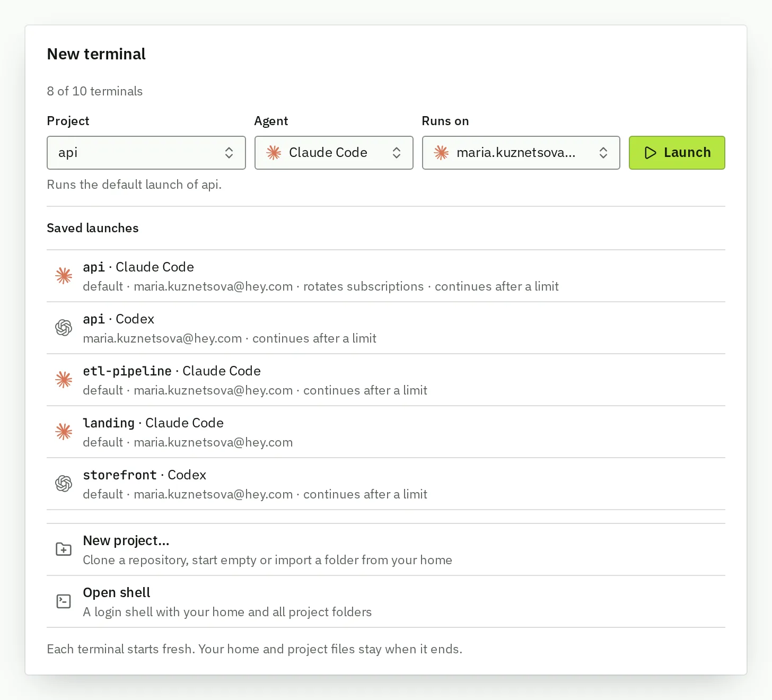The width and height of the screenshot is (772, 700).
Task: Click the "New terminal" dialog title
Action: click(96, 54)
